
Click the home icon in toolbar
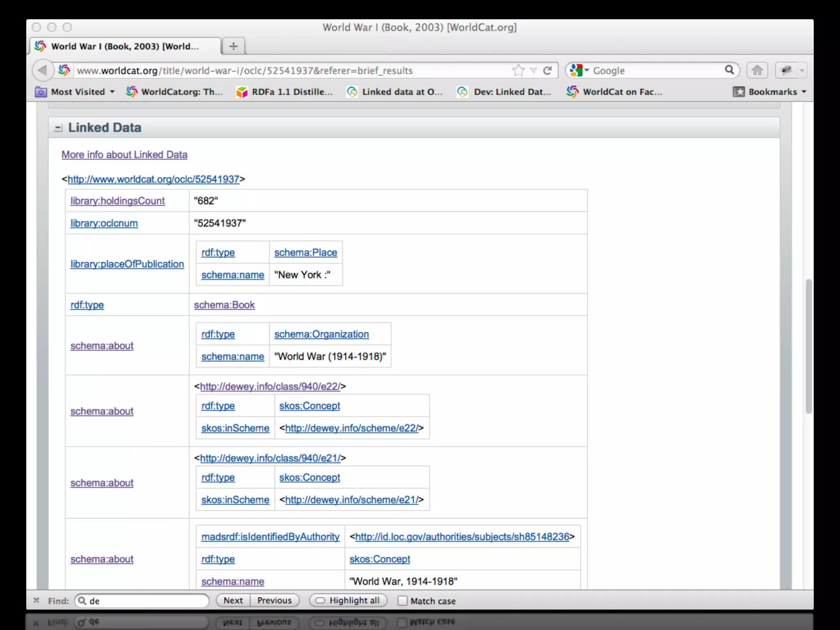757,71
